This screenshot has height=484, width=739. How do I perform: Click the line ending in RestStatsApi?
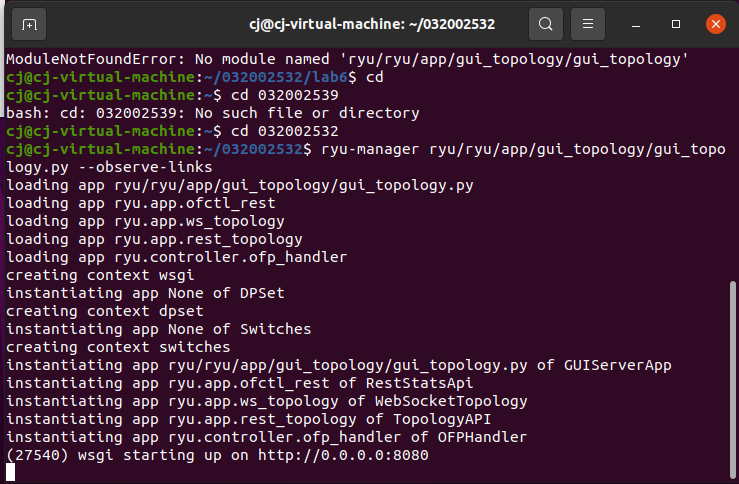coord(239,383)
